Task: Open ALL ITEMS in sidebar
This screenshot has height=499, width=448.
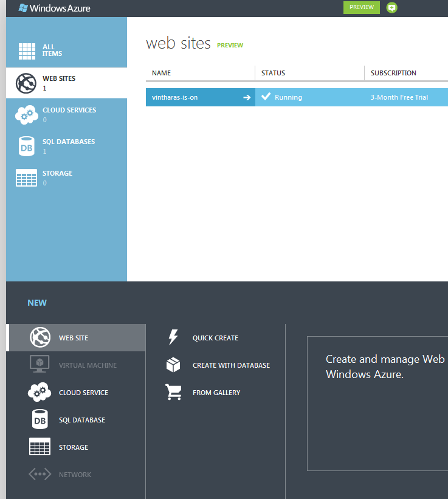Action: pos(52,50)
